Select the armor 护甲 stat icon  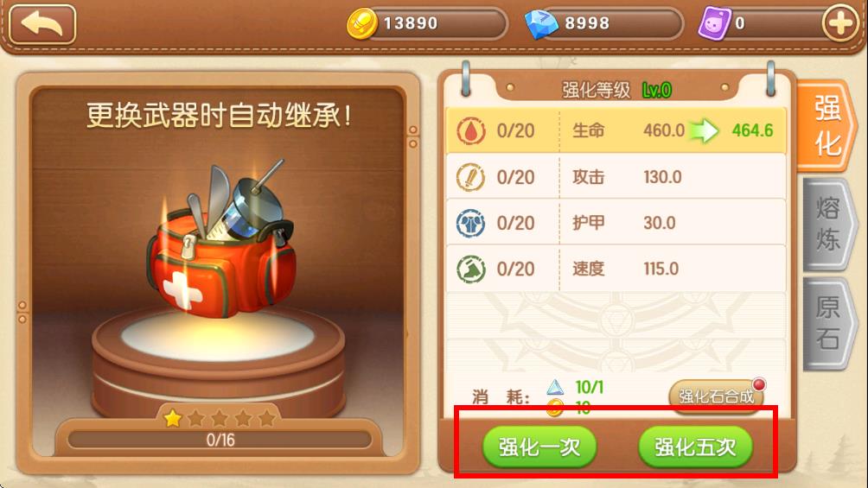470,223
